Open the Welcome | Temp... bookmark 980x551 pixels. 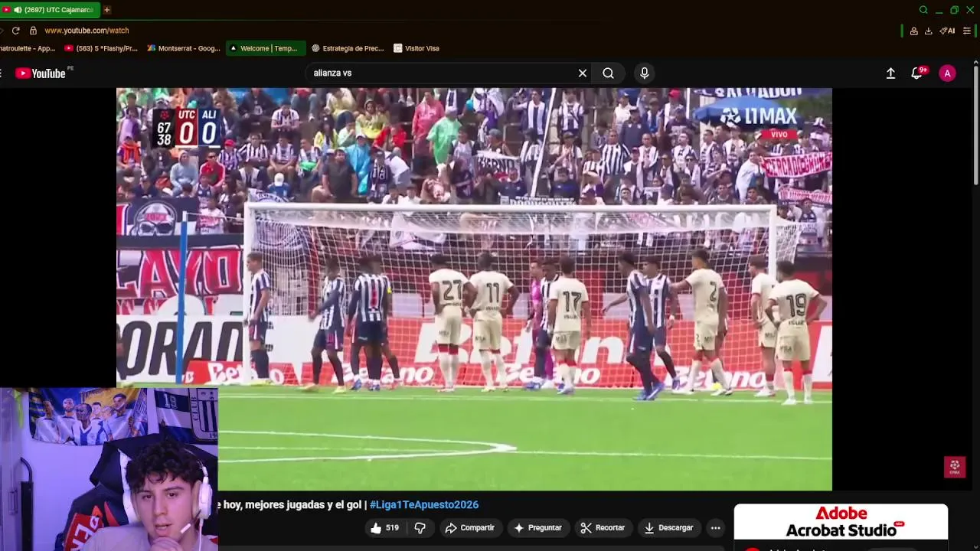[266, 48]
